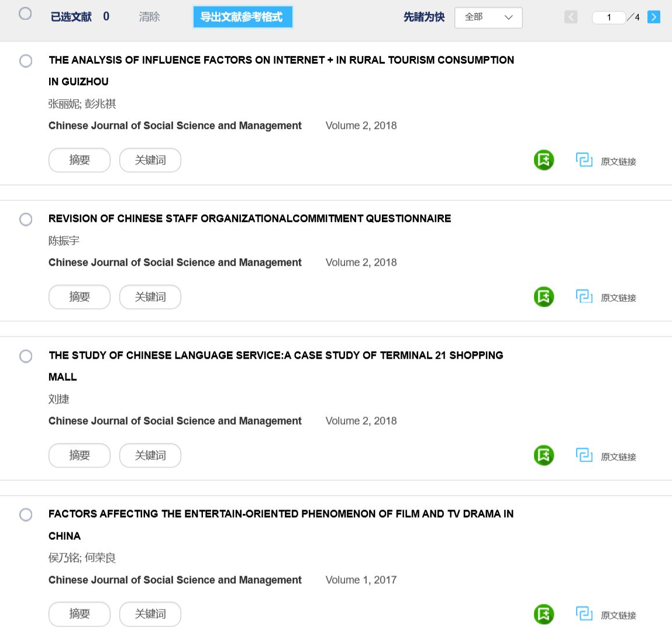Click green bookmark icon for Organizational Commitment article

(x=543, y=297)
